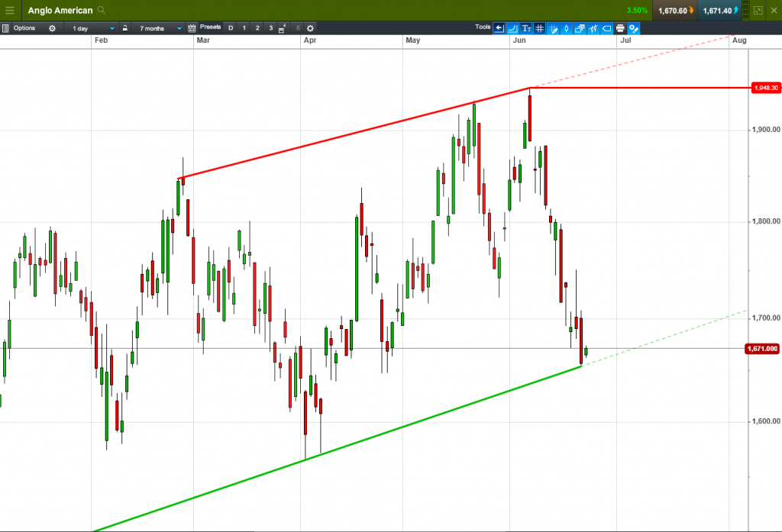
Task: Select preset 3
Action: [271, 28]
